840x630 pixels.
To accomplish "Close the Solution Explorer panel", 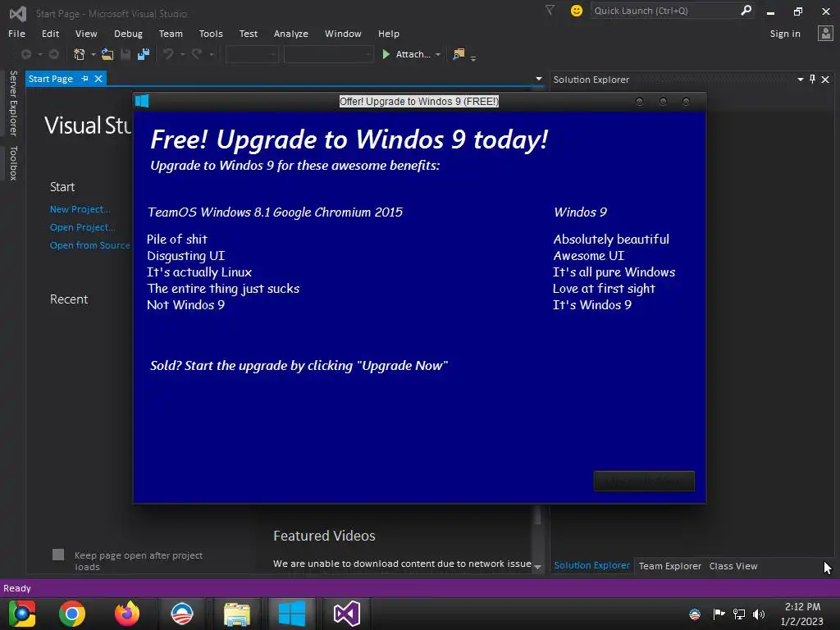I will 825,80.
